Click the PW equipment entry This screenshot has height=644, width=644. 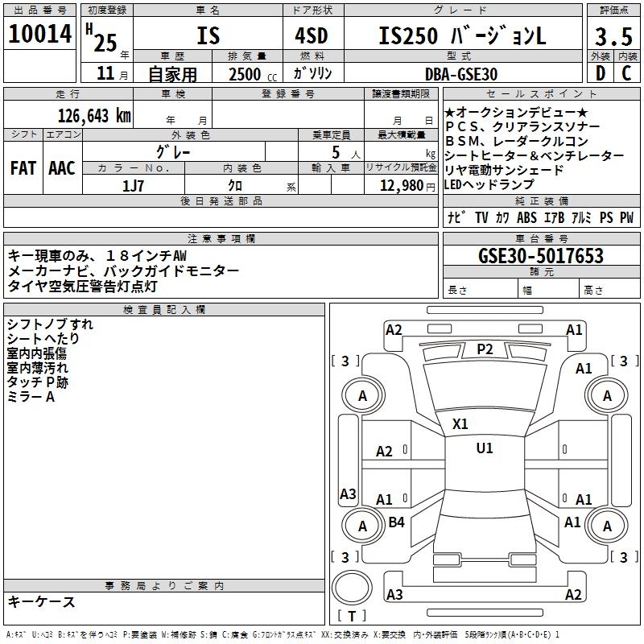(627, 217)
